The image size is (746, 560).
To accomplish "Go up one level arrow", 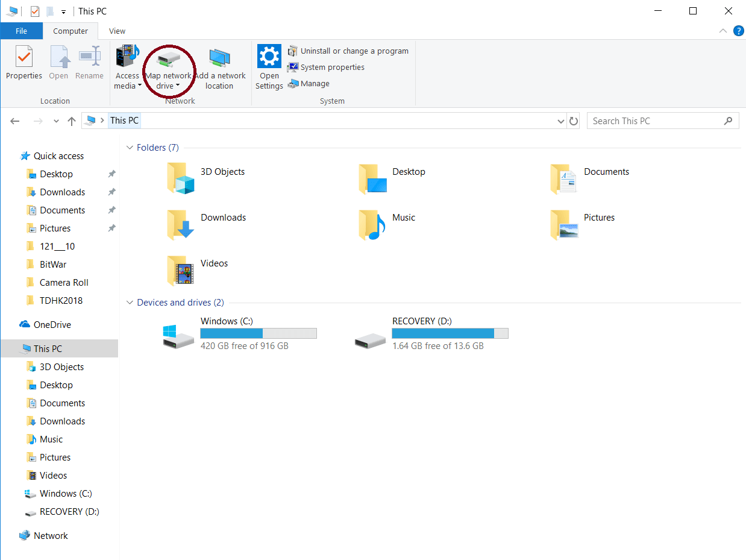I will [72, 121].
